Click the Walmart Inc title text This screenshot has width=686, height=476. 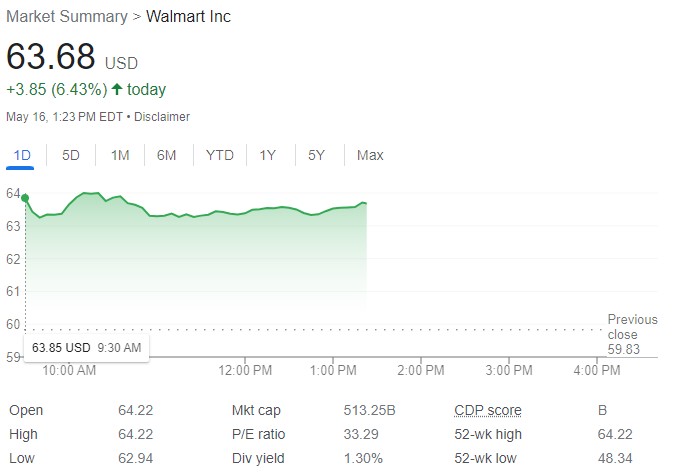[x=188, y=17]
